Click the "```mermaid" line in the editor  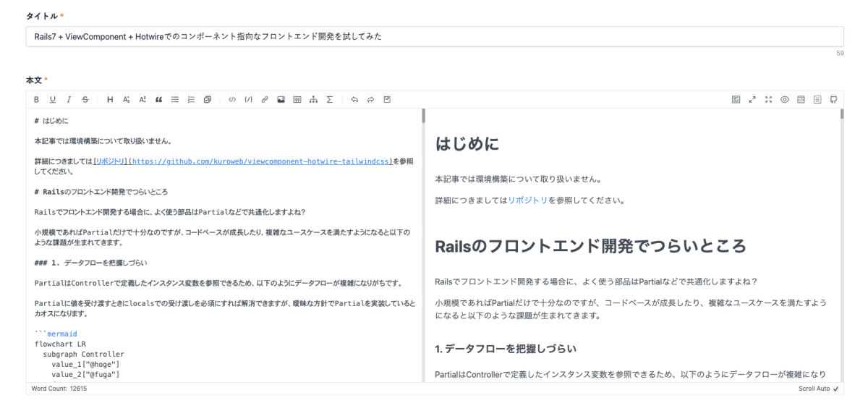(56, 334)
